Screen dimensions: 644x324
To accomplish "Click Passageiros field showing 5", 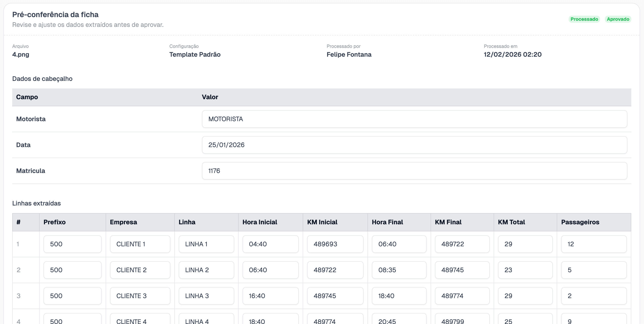I will pyautogui.click(x=594, y=270).
